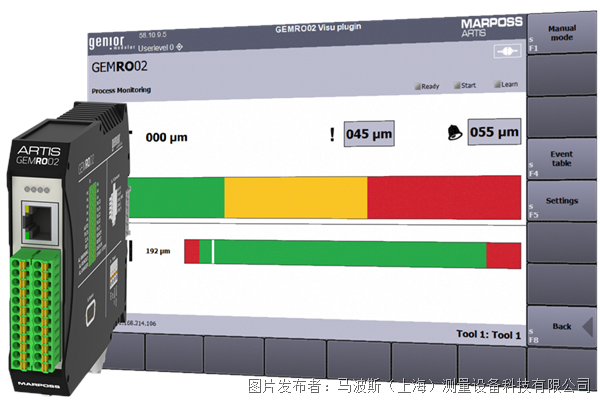Click the Back arrow icon
This screenshot has height=400, width=600.
pos(588,326)
